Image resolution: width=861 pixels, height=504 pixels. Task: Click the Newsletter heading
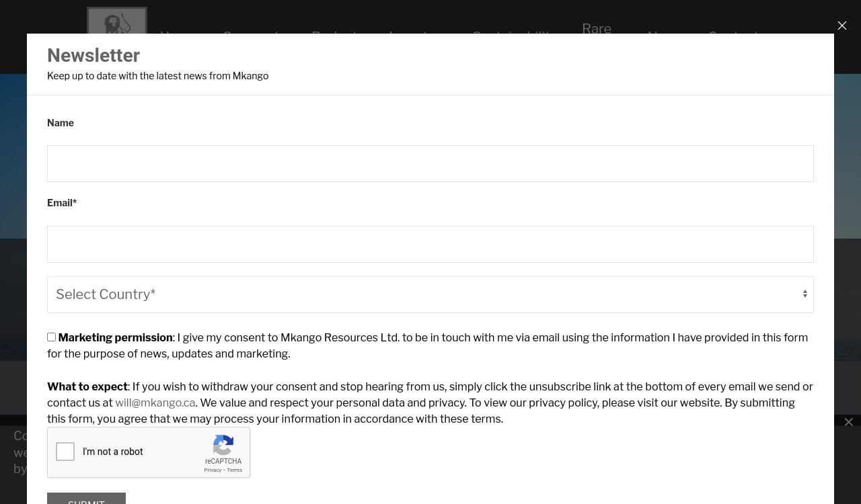pyautogui.click(x=93, y=56)
